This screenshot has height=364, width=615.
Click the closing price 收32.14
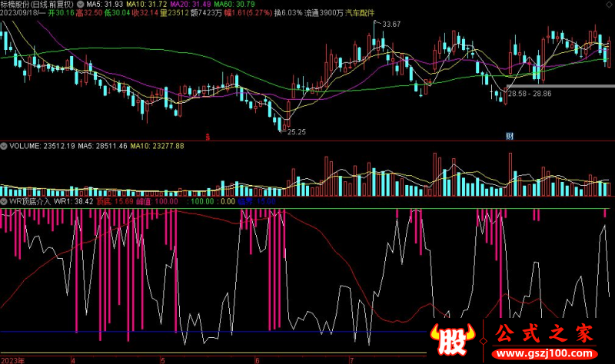pyautogui.click(x=145, y=13)
